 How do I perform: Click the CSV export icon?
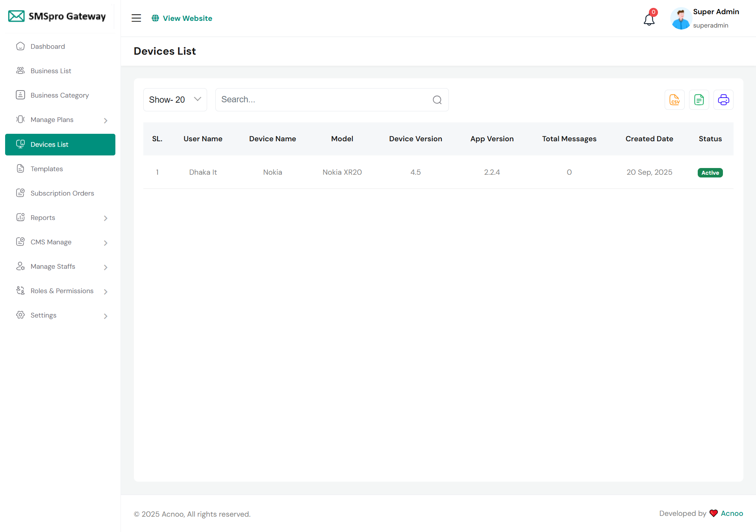click(x=674, y=100)
